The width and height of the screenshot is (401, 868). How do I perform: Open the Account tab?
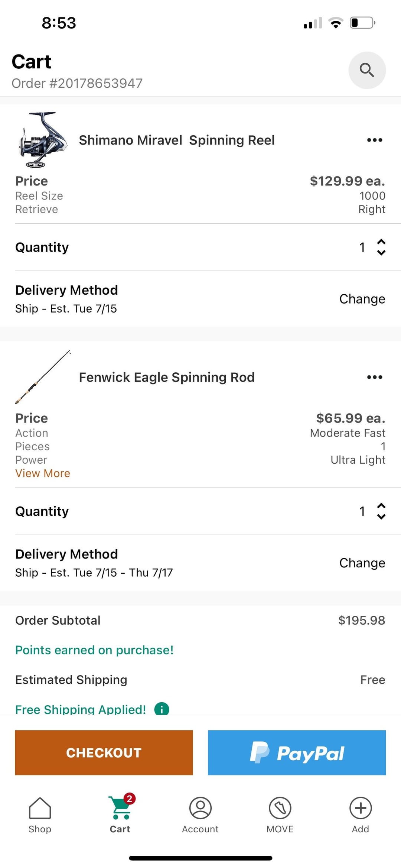tap(200, 814)
